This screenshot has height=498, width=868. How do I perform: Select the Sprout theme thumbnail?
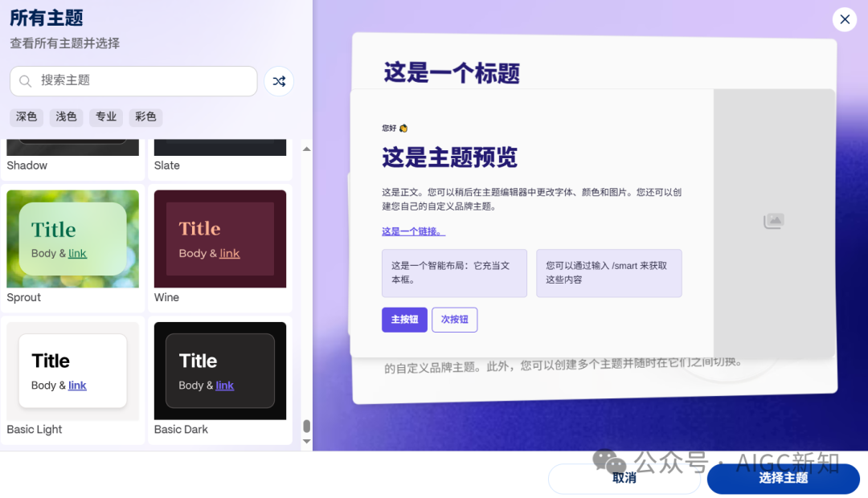click(x=72, y=239)
